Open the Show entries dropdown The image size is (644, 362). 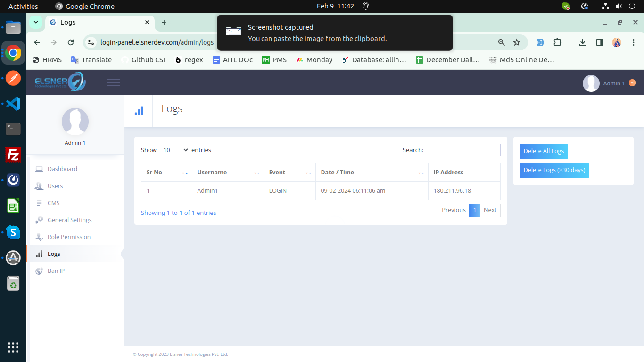coord(173,150)
